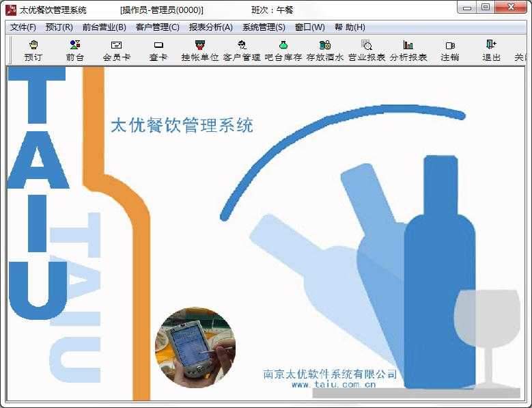Maximize the 太优餐饮管理系统 window
Screen dimensions: 532x408
pyautogui.click(x=486, y=8)
